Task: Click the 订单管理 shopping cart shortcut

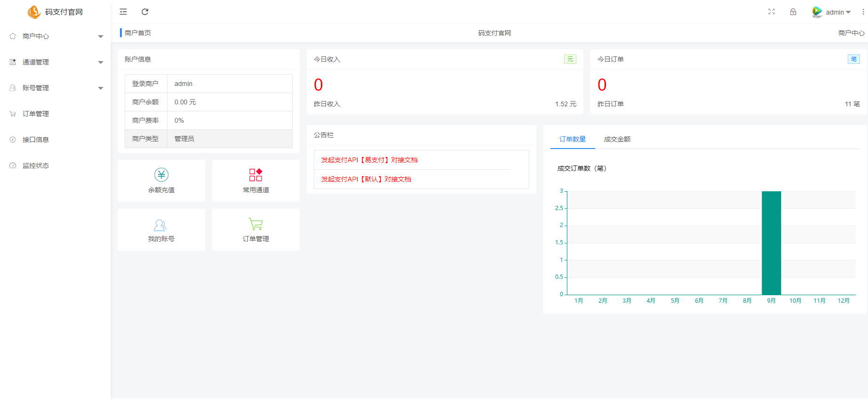Action: tap(255, 224)
